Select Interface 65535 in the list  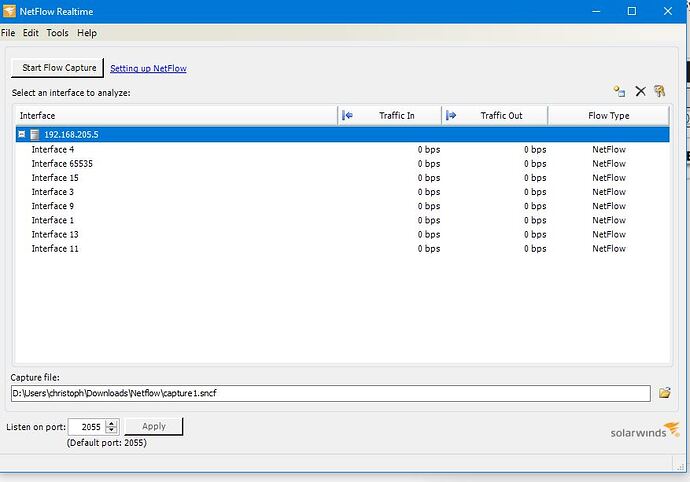62,163
